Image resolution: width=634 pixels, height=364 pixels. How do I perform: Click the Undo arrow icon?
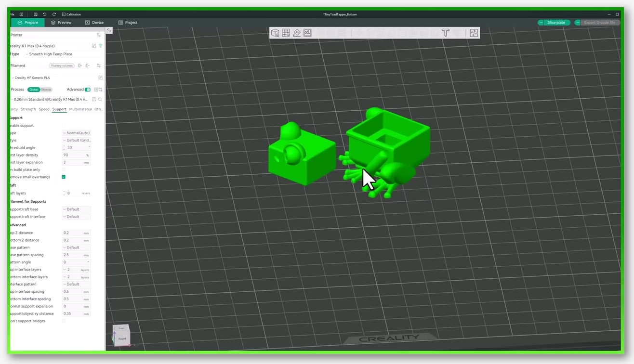click(44, 14)
